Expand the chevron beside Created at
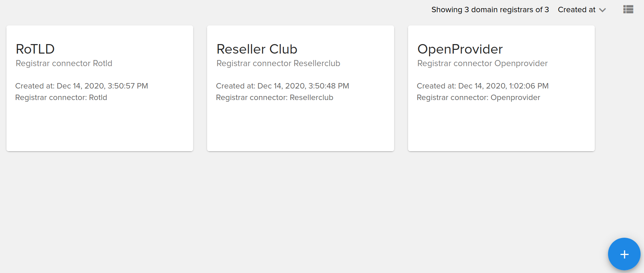Screen dimensions: 644x273 click(x=603, y=10)
